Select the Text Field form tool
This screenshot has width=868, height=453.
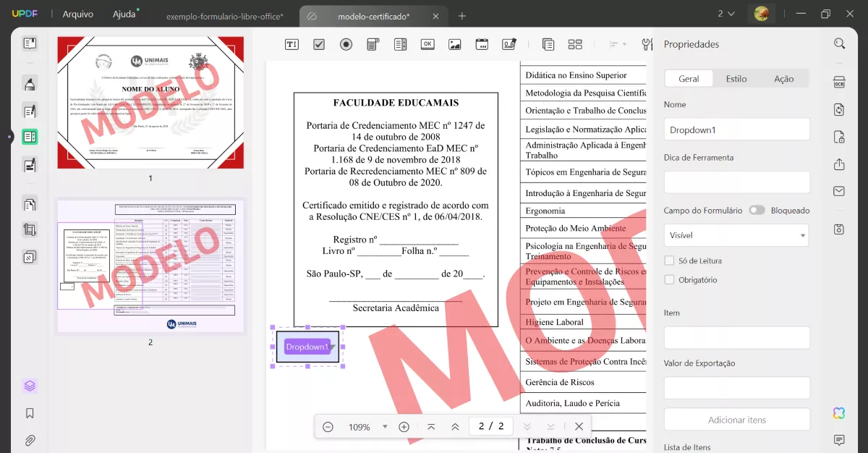(292, 44)
